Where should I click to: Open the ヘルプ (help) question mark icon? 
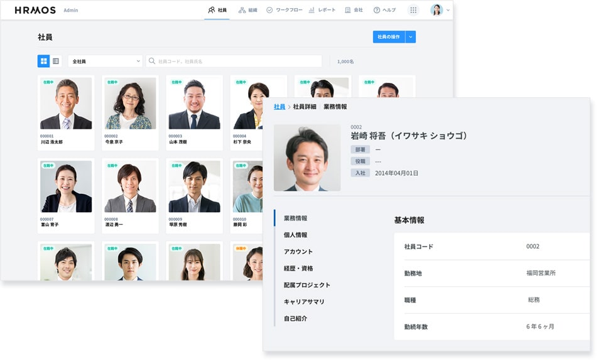tap(378, 10)
